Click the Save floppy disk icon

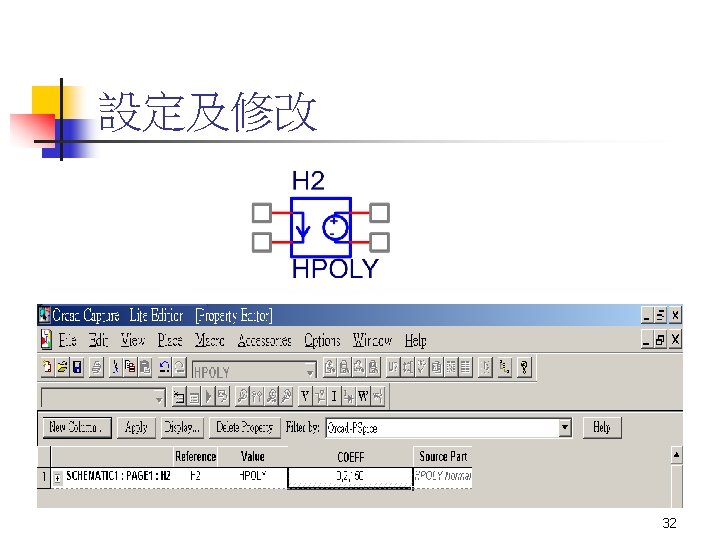tap(77, 367)
